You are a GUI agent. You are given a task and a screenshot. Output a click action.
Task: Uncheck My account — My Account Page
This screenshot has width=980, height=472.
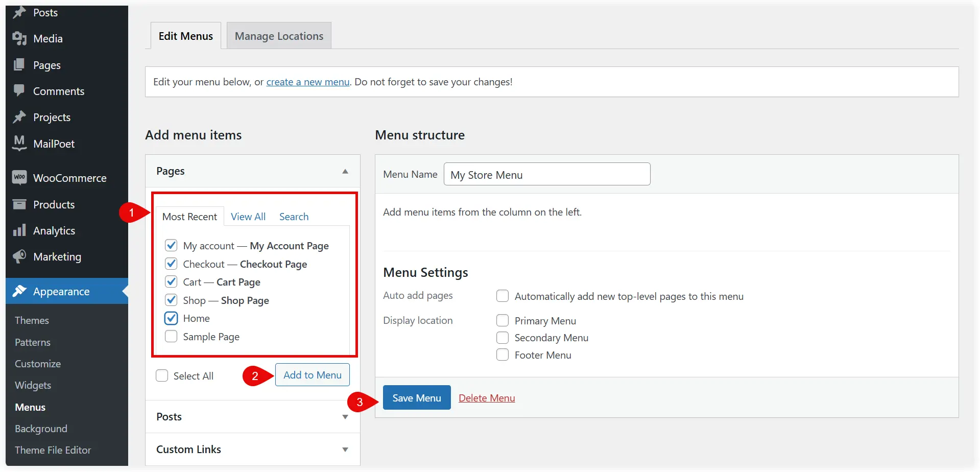click(x=171, y=246)
